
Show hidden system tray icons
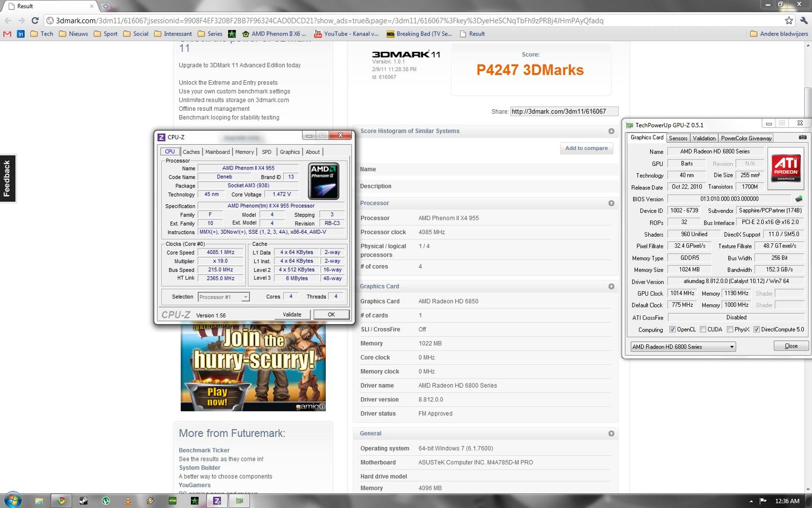[752, 501]
